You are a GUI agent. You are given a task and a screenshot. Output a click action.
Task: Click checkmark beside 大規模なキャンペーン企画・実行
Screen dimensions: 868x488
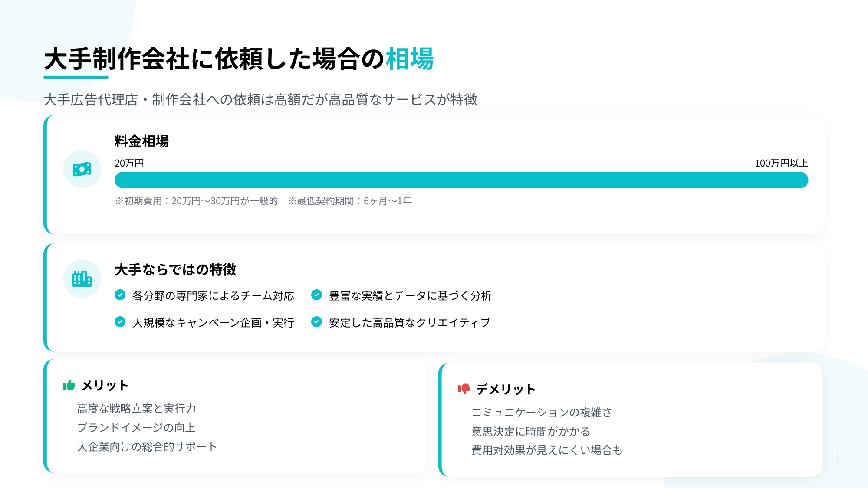(120, 322)
